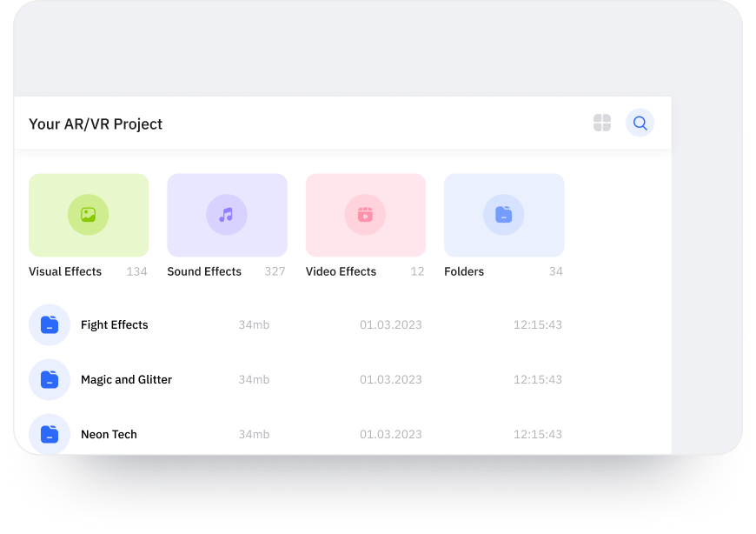Open the Neon Tech folder name
This screenshot has width=756, height=534.
coord(109,434)
